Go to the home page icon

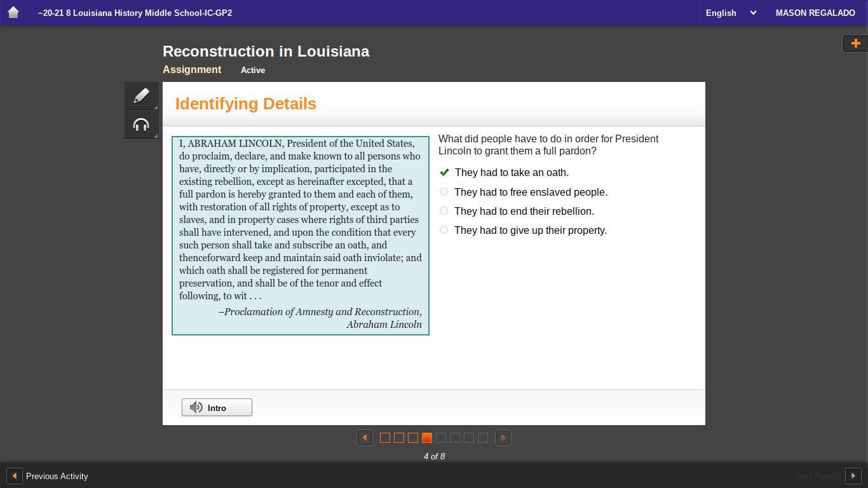tap(13, 12)
